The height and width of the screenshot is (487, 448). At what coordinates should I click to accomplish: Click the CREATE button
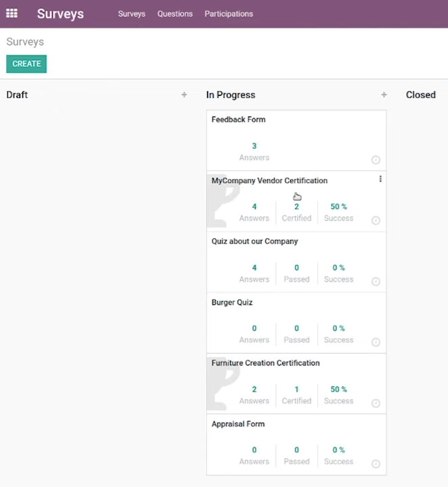26,64
